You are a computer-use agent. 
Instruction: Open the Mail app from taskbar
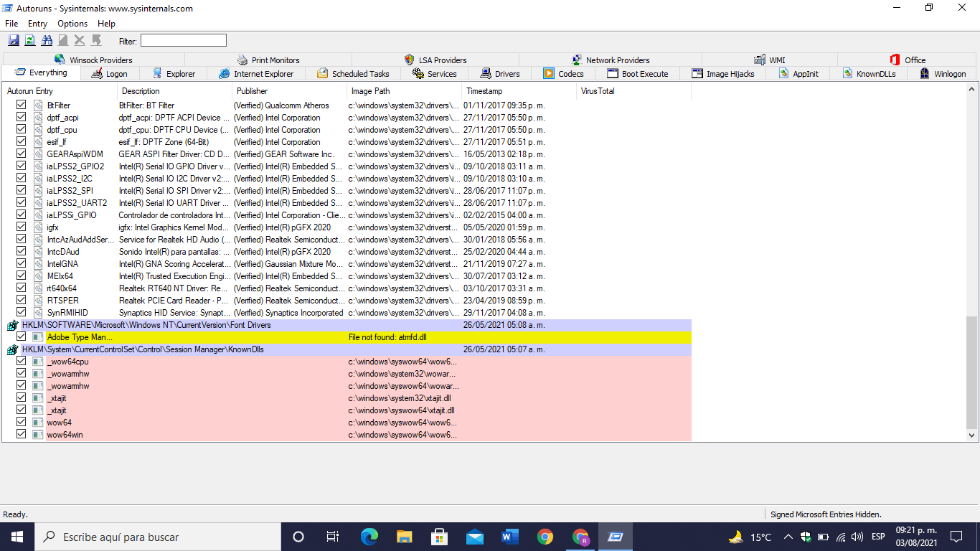point(475,537)
